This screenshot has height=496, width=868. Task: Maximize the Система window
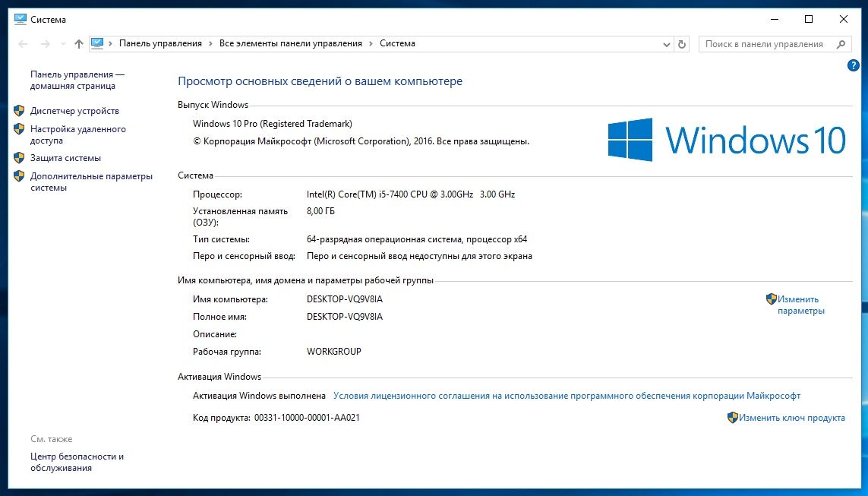[809, 20]
